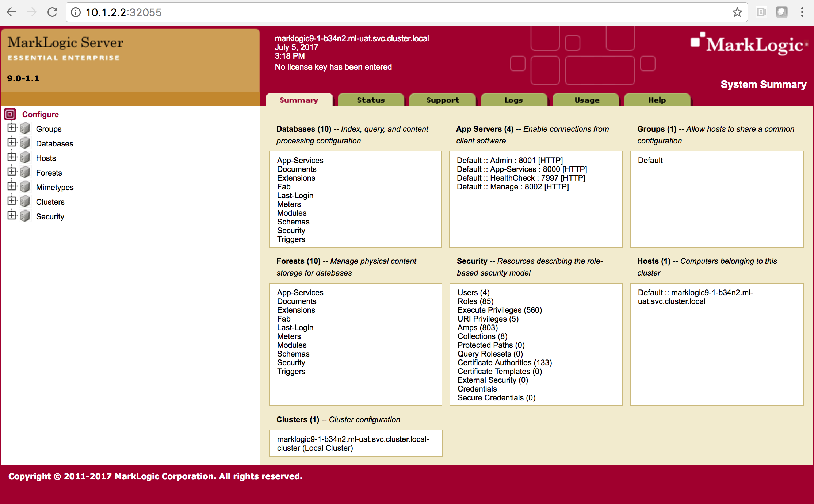Open the Forests (10) heading link
This screenshot has height=504, width=814.
[x=298, y=261]
